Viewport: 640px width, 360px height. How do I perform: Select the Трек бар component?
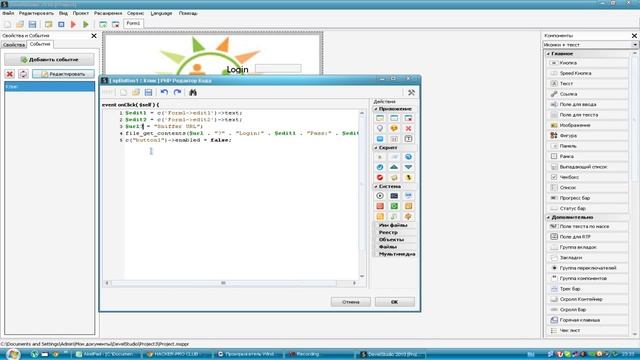pyautogui.click(x=587, y=289)
